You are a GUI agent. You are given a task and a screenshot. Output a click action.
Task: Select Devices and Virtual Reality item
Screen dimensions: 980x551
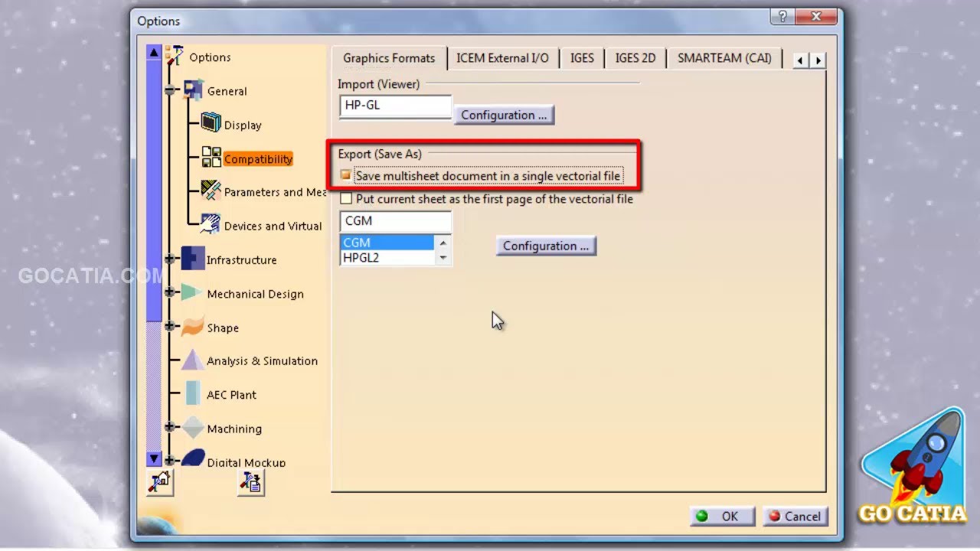[273, 226]
